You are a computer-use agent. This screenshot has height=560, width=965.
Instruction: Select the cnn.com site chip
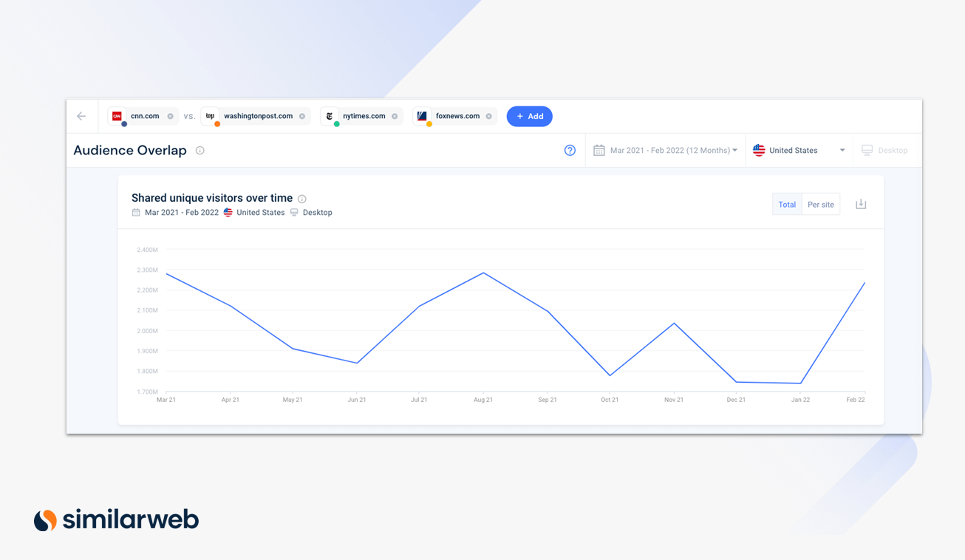143,116
